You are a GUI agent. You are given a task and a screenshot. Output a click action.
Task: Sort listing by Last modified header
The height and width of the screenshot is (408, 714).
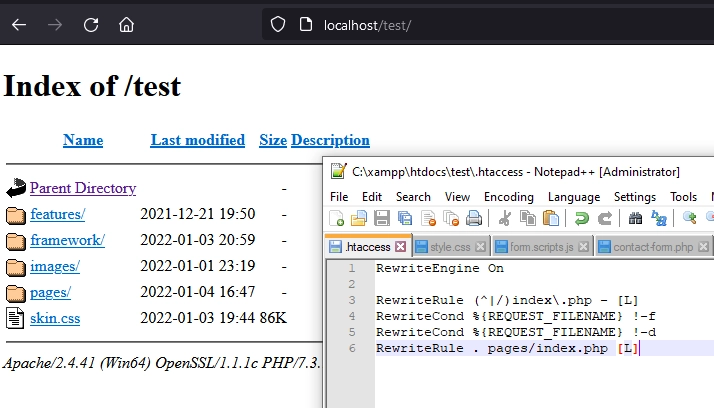click(198, 140)
